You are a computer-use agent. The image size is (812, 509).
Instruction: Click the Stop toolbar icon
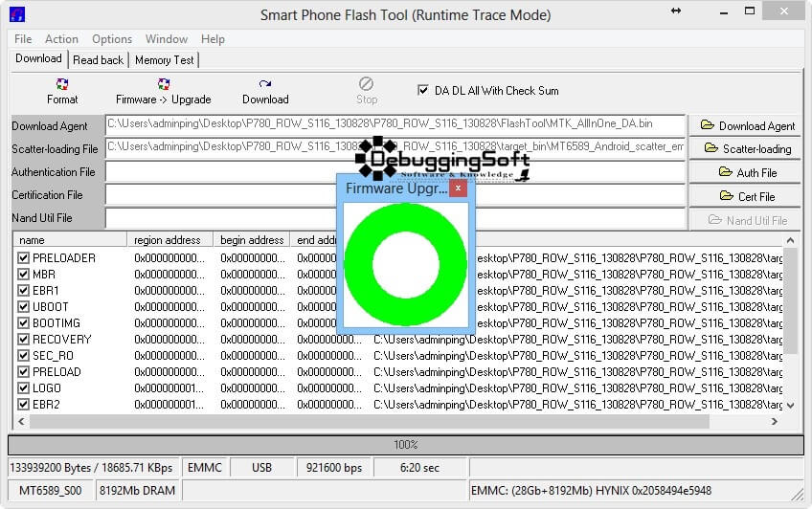click(366, 84)
